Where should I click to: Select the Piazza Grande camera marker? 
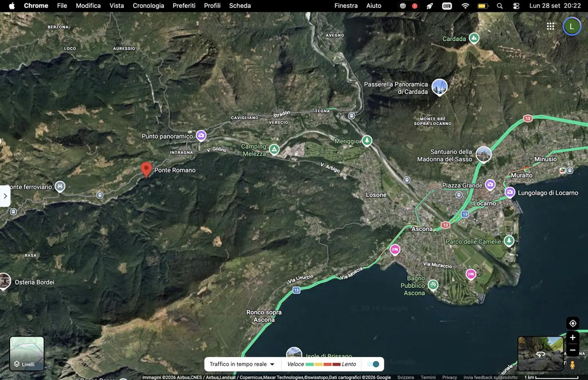(x=490, y=184)
